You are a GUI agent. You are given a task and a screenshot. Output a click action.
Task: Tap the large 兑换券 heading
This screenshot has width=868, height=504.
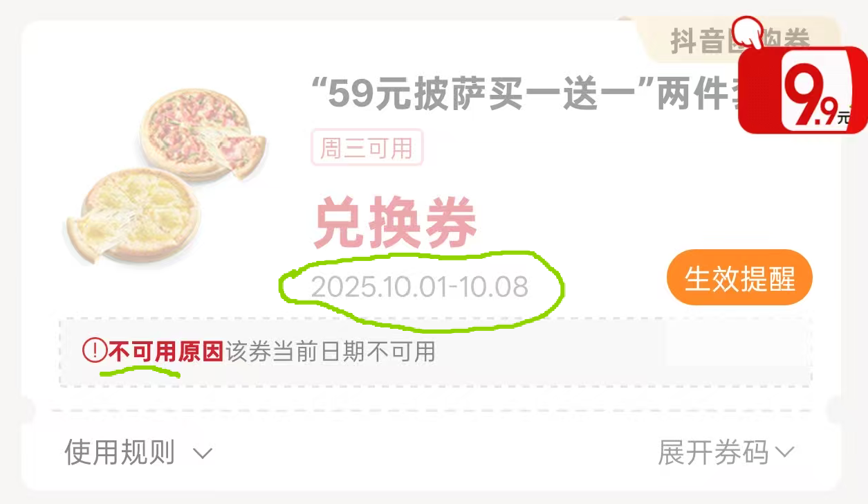395,224
